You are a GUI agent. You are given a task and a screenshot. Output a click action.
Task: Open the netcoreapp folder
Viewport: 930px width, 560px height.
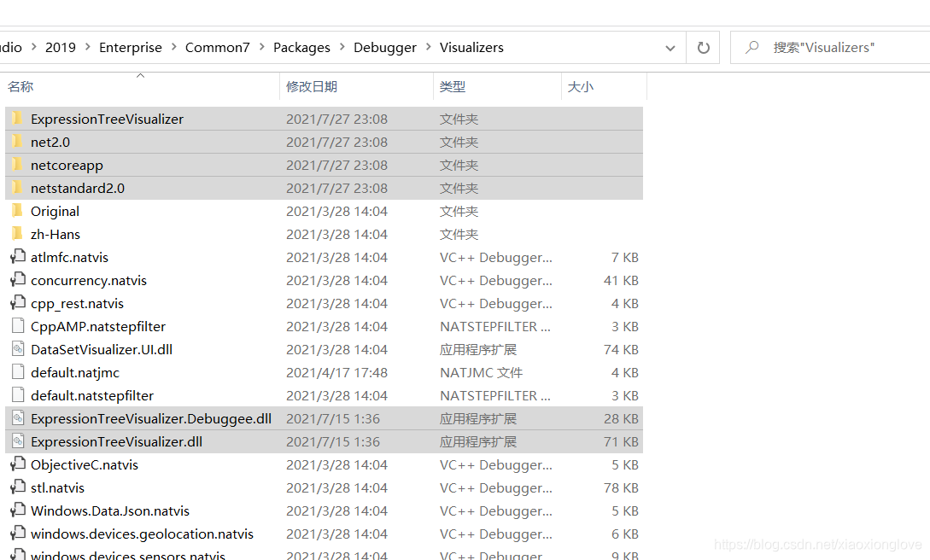coord(67,165)
